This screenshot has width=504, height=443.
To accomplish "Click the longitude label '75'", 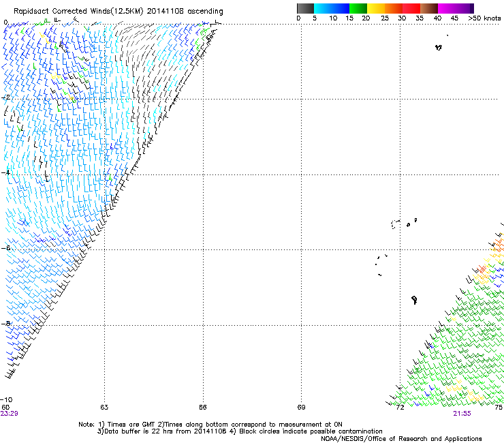I will 499,408.
